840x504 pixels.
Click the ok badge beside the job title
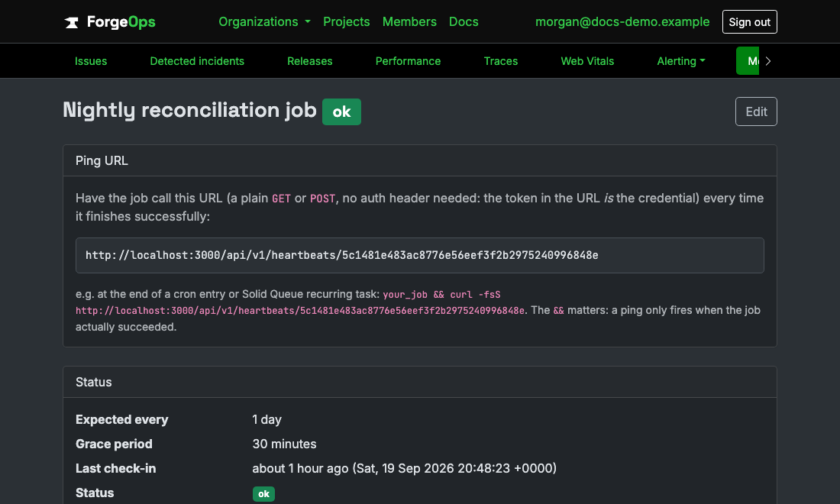pyautogui.click(x=341, y=111)
